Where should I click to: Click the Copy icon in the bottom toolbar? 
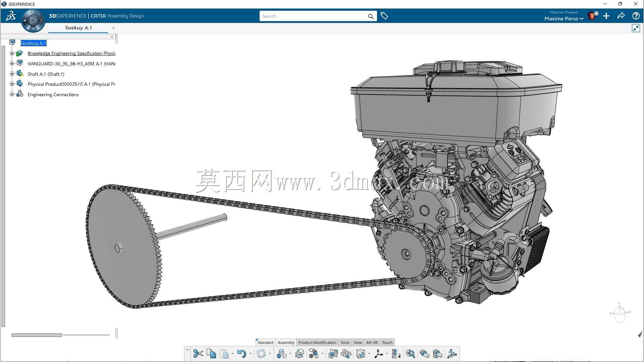click(x=211, y=354)
